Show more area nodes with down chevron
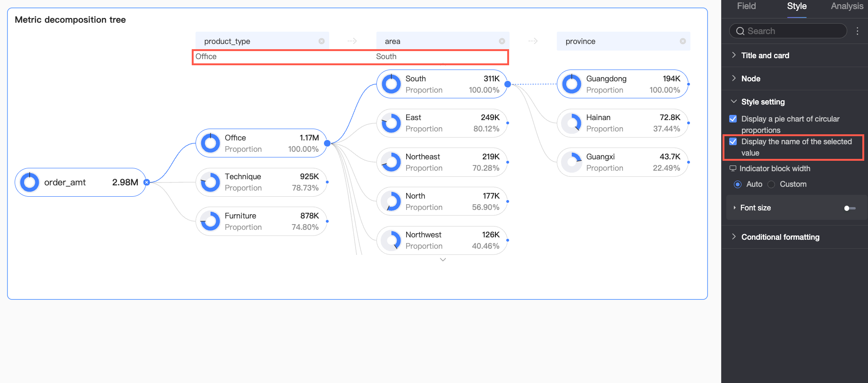 tap(443, 260)
